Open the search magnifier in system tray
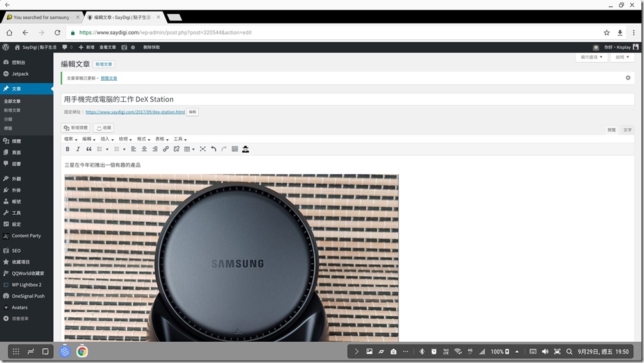The height and width of the screenshot is (363, 644). 569,351
